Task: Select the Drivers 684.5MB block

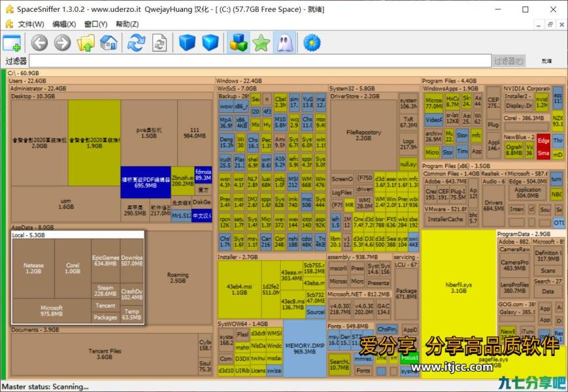Action: [x=493, y=205]
